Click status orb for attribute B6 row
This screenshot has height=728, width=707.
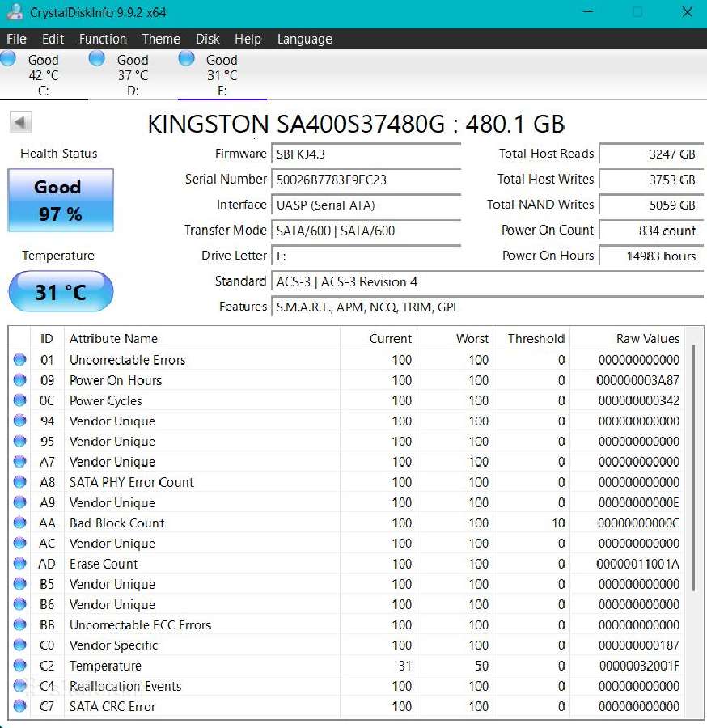tap(20, 604)
